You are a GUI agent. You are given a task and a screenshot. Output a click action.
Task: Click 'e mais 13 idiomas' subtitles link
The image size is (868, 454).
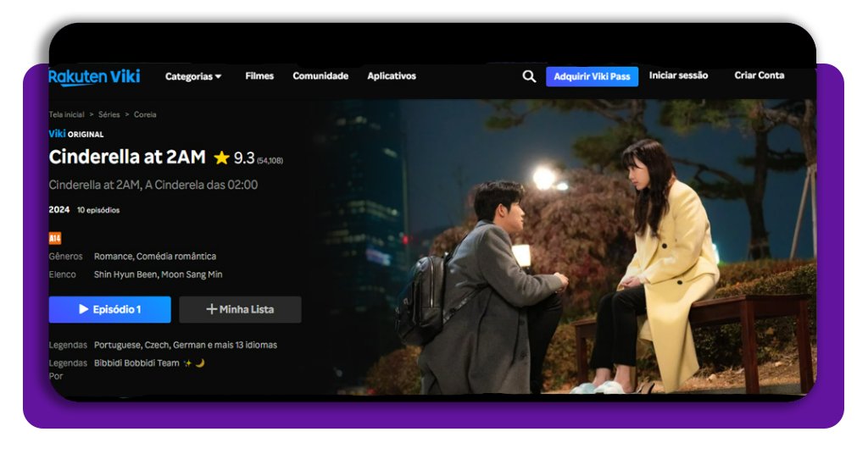point(242,345)
